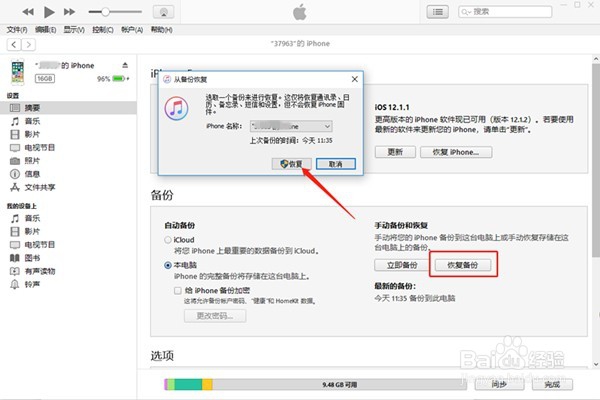Image resolution: width=600 pixels, height=400 pixels.
Task: Click the green segment of storage bar
Action: click(188, 384)
